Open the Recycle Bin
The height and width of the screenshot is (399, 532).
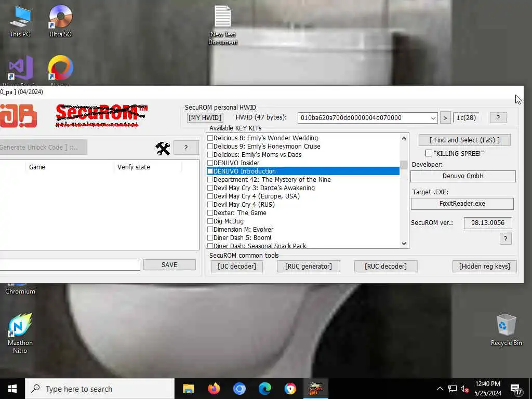(x=506, y=330)
